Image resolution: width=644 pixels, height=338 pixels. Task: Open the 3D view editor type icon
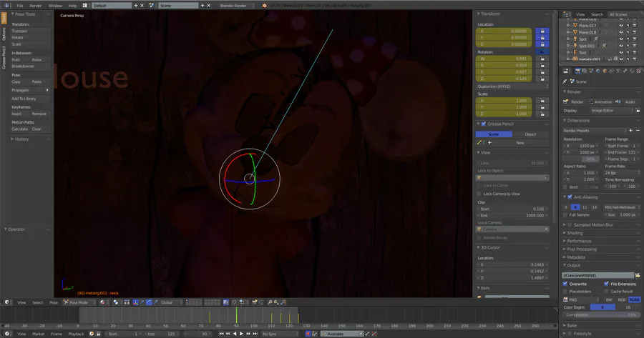7,302
